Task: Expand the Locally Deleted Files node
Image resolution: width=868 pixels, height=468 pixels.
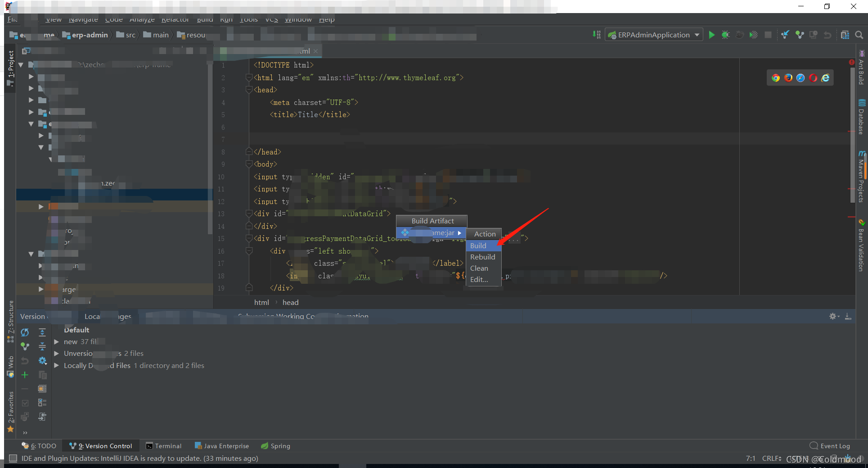Action: coord(57,366)
